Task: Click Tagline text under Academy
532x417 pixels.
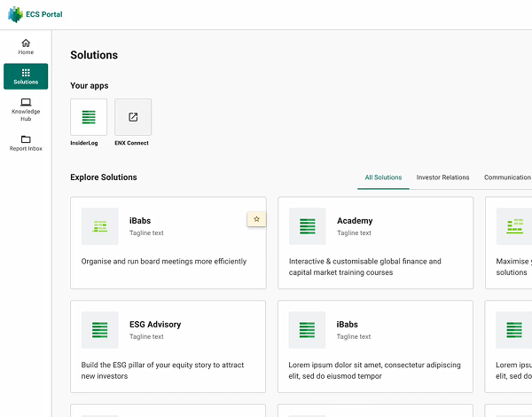Action: point(354,233)
